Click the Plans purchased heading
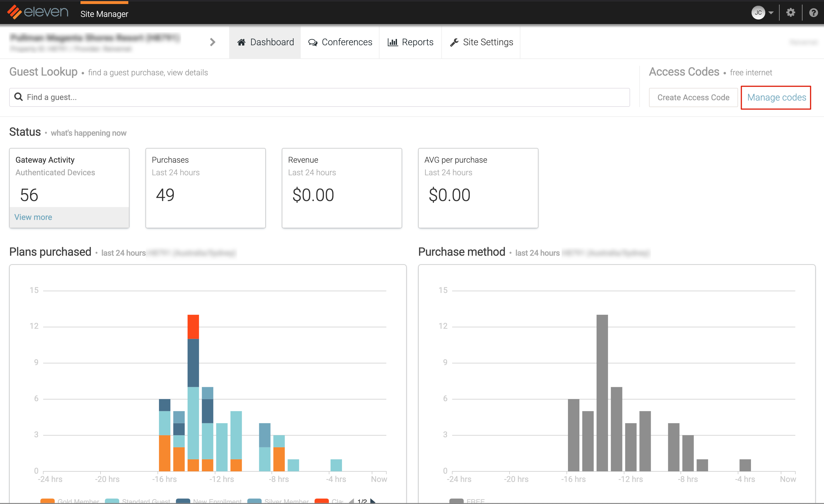This screenshot has height=504, width=824. (x=50, y=252)
